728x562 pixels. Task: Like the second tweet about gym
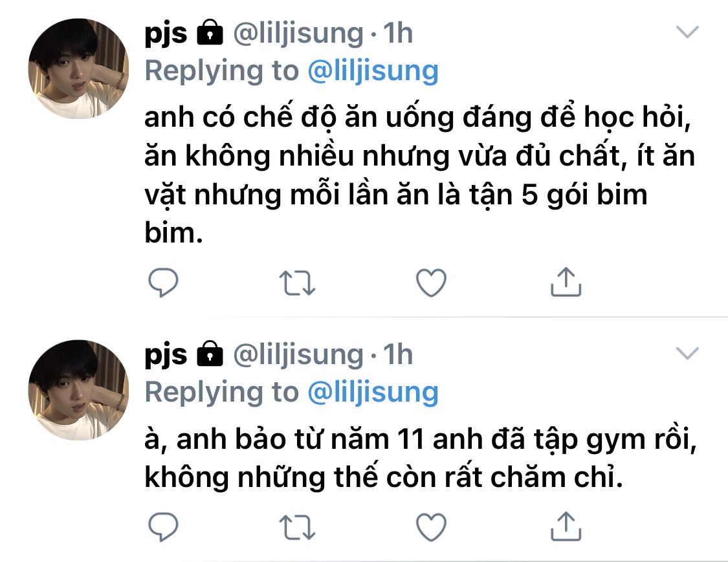[431, 527]
